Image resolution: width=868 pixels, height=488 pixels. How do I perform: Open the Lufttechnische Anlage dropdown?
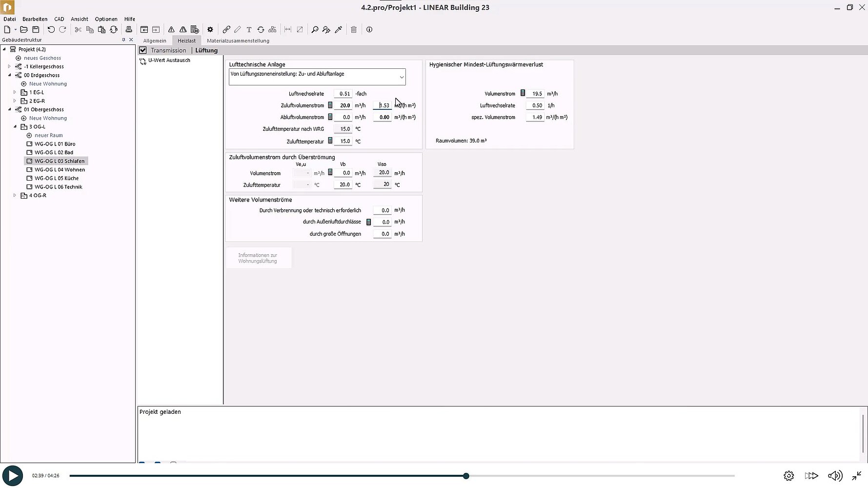(402, 77)
